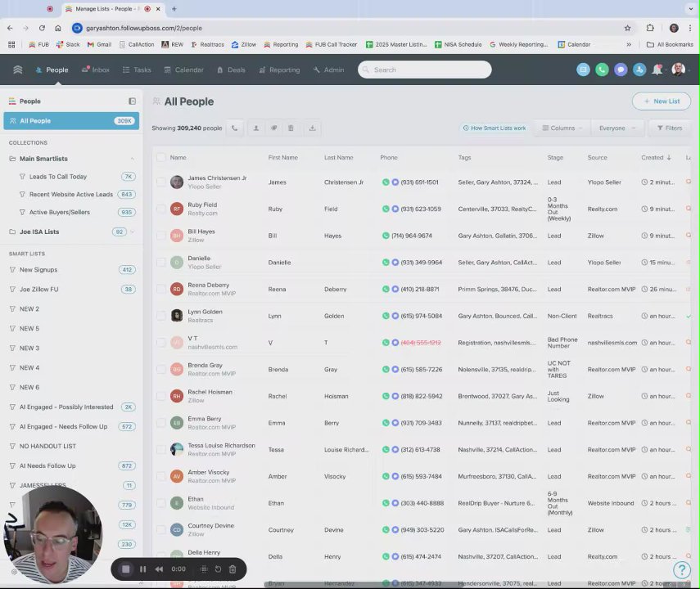This screenshot has width=700, height=589.
Task: Click the New List button
Action: 662,101
